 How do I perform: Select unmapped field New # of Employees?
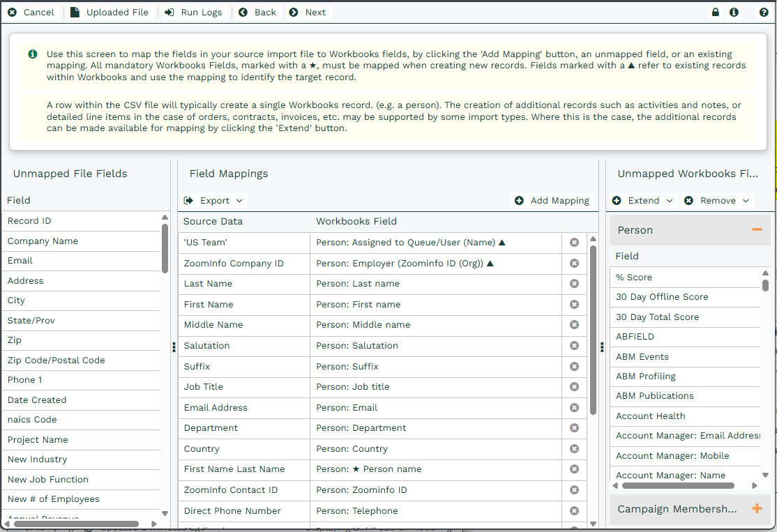81,499
